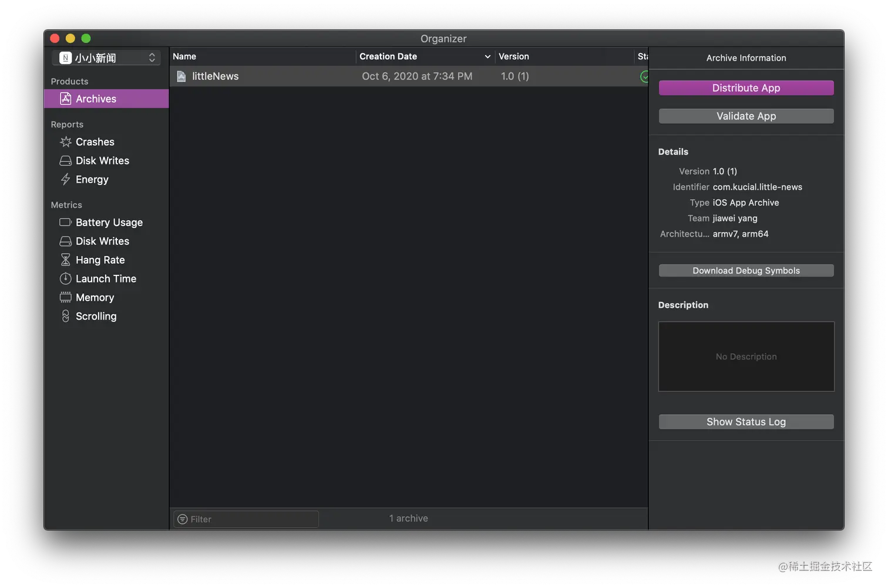Click the Hang Rate hourglass icon
Screen dimensions: 888x588
point(66,260)
